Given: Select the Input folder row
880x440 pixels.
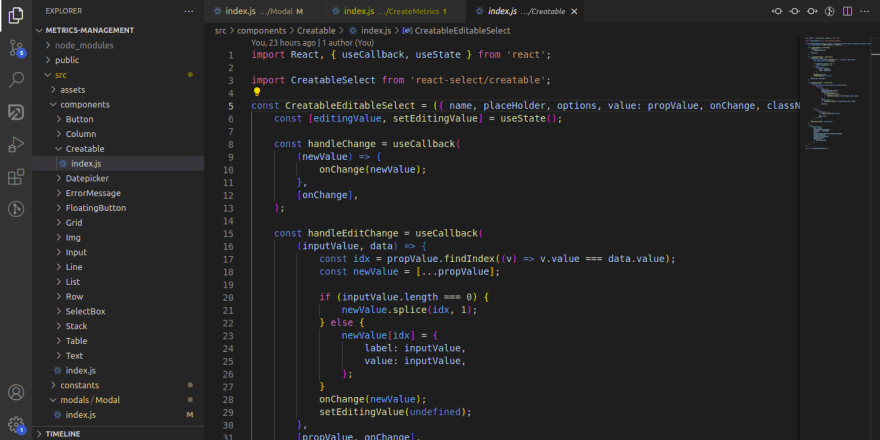Looking at the screenshot, I should click(x=119, y=252).
